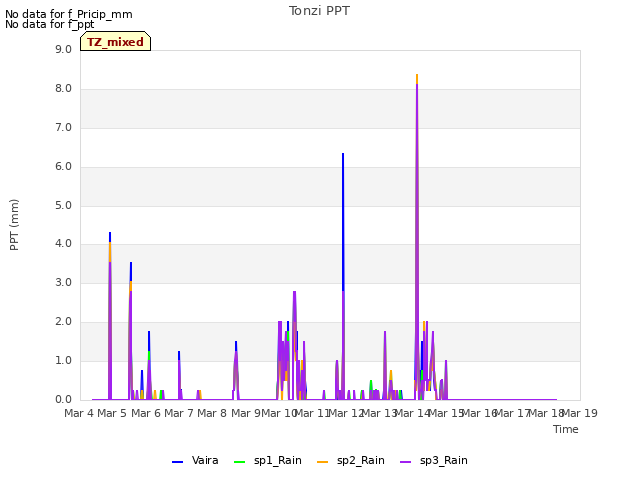The width and height of the screenshot is (640, 480).
Task: Click the 6.0 y-axis tick label
Action: point(63,167)
